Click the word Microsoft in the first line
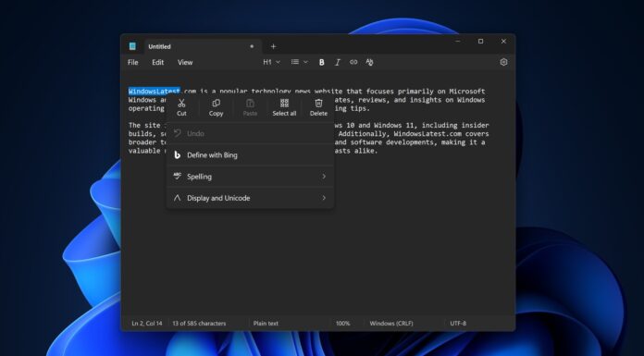 pos(467,92)
